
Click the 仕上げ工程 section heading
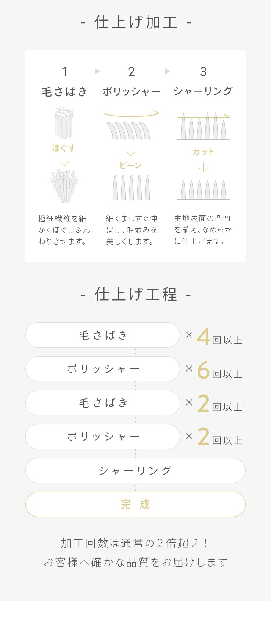point(135,294)
